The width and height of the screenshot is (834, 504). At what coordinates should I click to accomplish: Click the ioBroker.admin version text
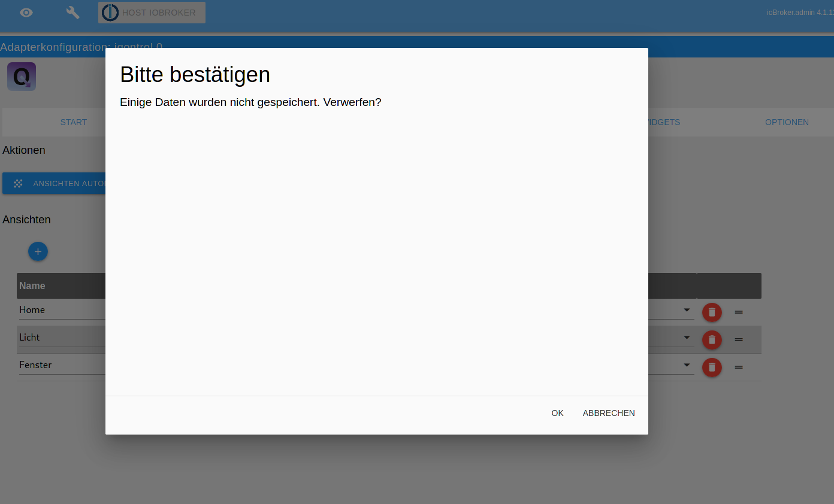coord(800,13)
